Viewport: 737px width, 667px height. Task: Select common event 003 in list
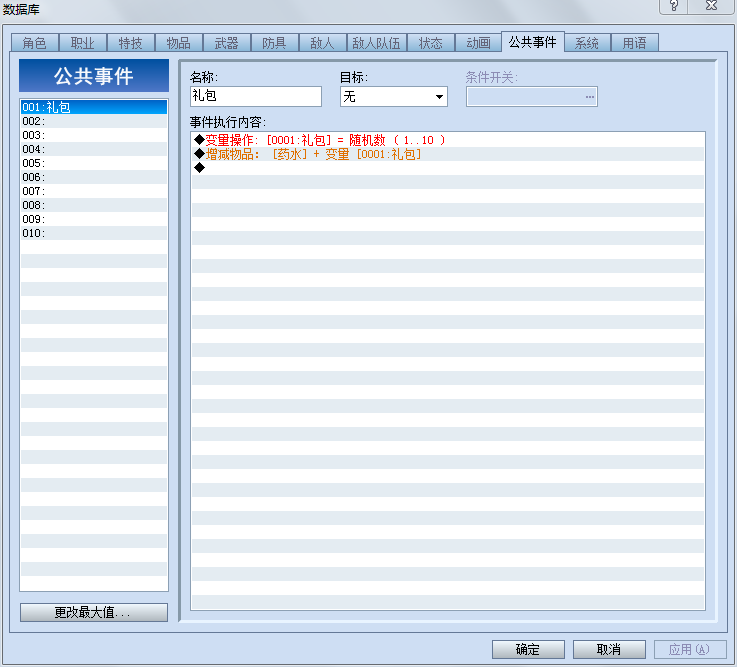[94, 135]
